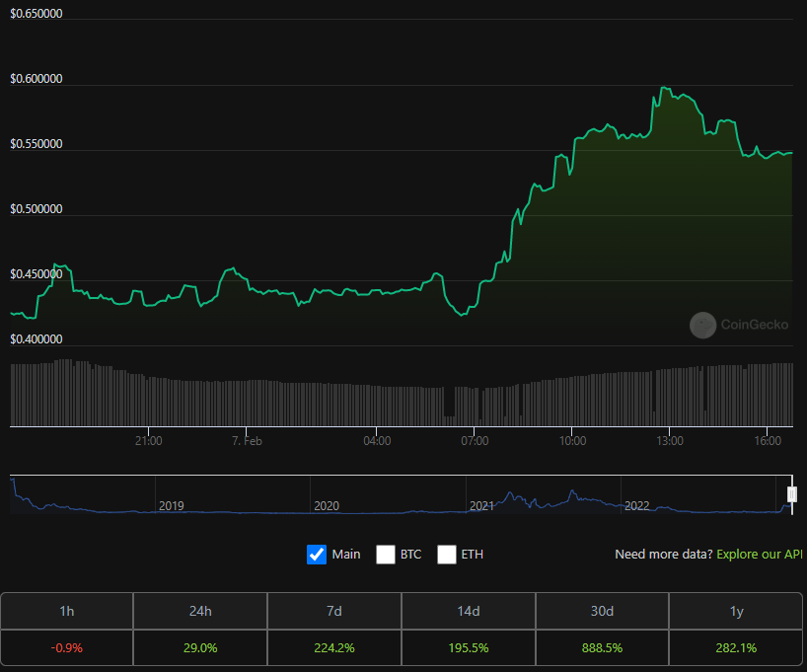Screen dimensions: 807x672
Task: Uncheck the Main checkbox
Action: [317, 555]
